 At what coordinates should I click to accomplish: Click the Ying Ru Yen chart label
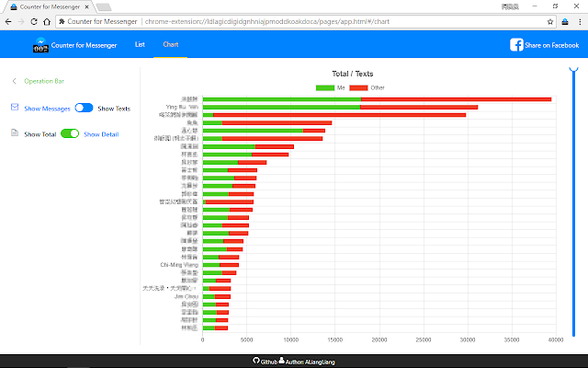click(x=182, y=107)
